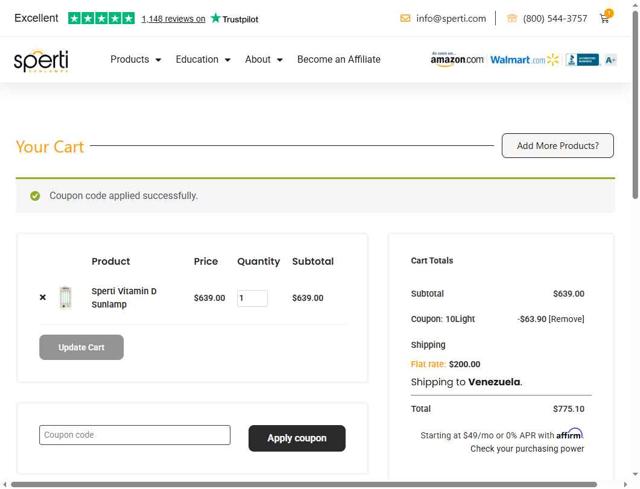Open the shopping cart icon in top bar

point(605,17)
